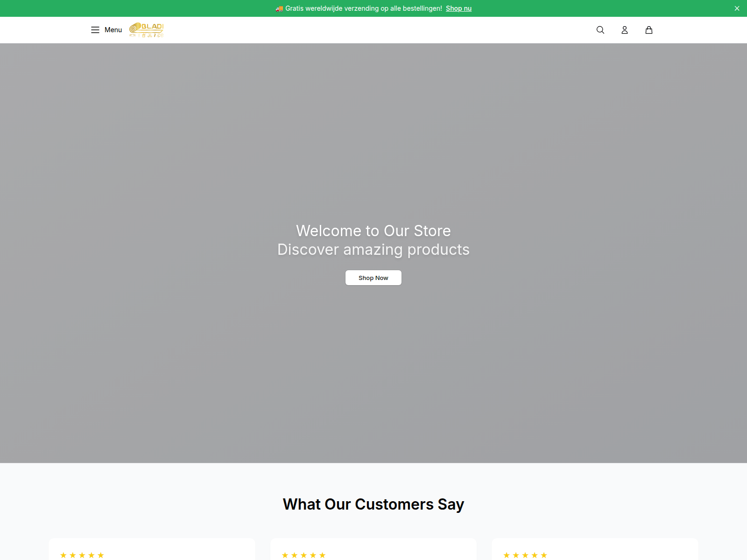This screenshot has width=747, height=560.
Task: Click the "What Our Customers Say" heading
Action: [x=373, y=504]
